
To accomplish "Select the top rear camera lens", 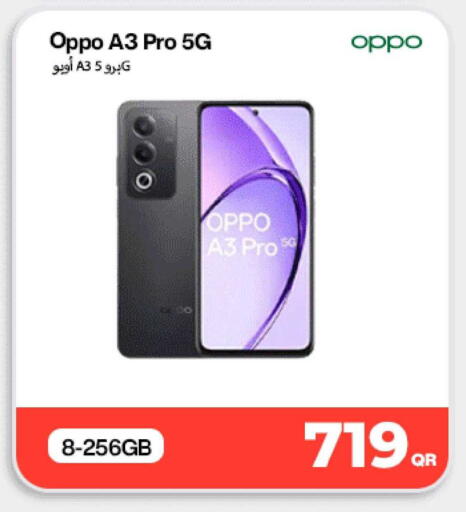I will [144, 127].
